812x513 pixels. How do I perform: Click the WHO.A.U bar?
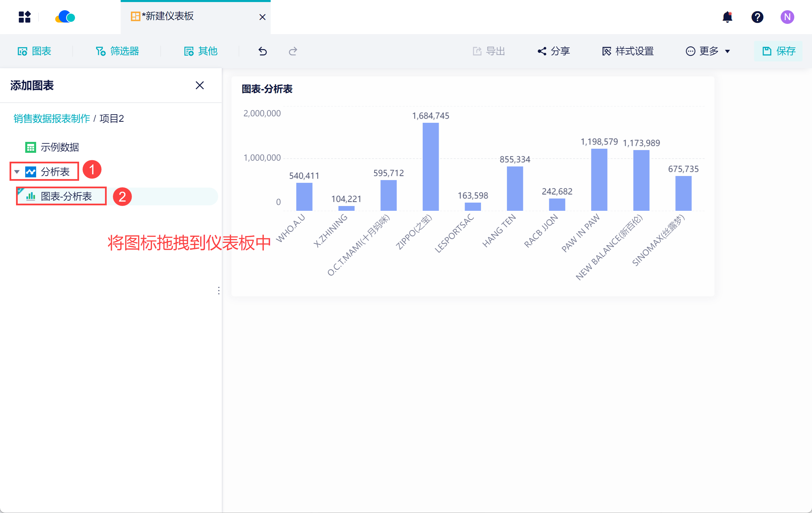(x=304, y=196)
